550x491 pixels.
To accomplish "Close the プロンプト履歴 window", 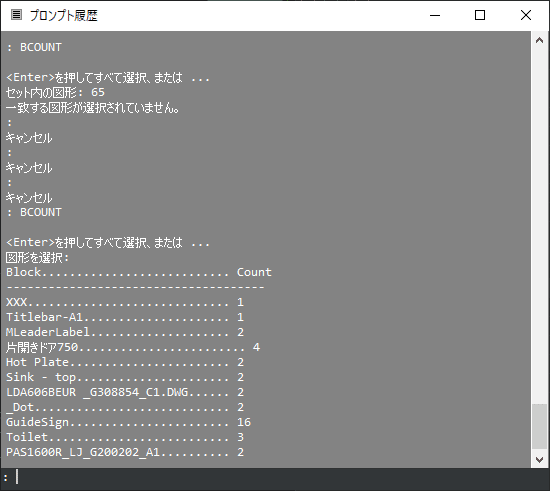I will pos(526,15).
